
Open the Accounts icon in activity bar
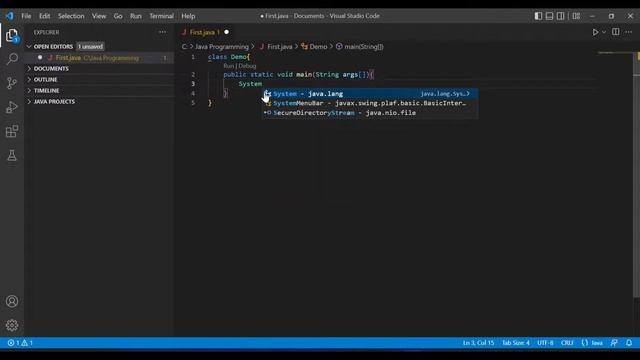12,301
